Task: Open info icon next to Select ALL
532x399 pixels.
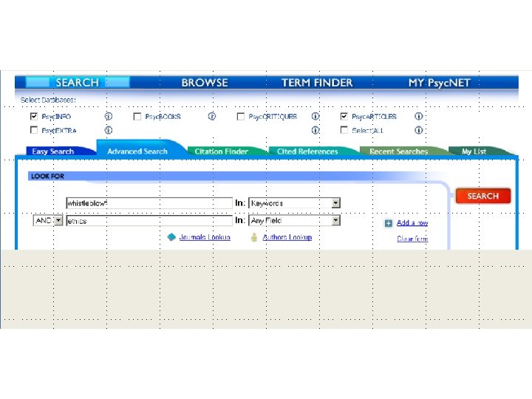Action: pyautogui.click(x=418, y=130)
